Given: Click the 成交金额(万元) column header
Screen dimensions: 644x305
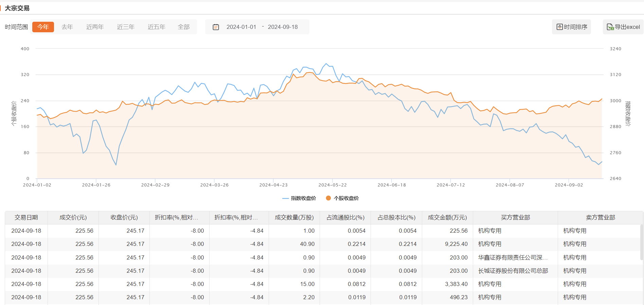Looking at the screenshot, I should [447, 217].
